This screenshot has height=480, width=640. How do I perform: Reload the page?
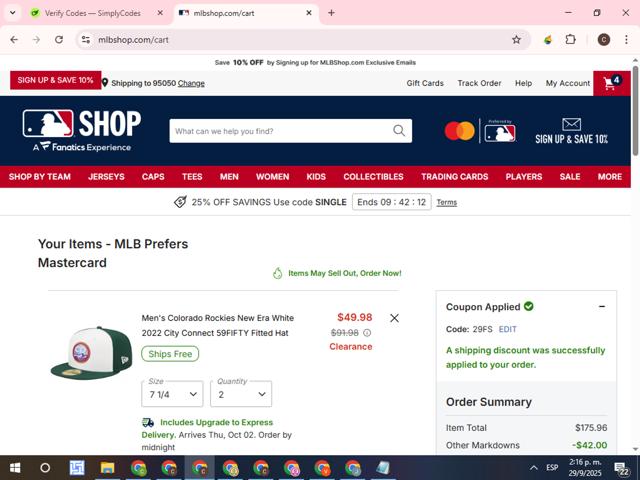[x=59, y=40]
